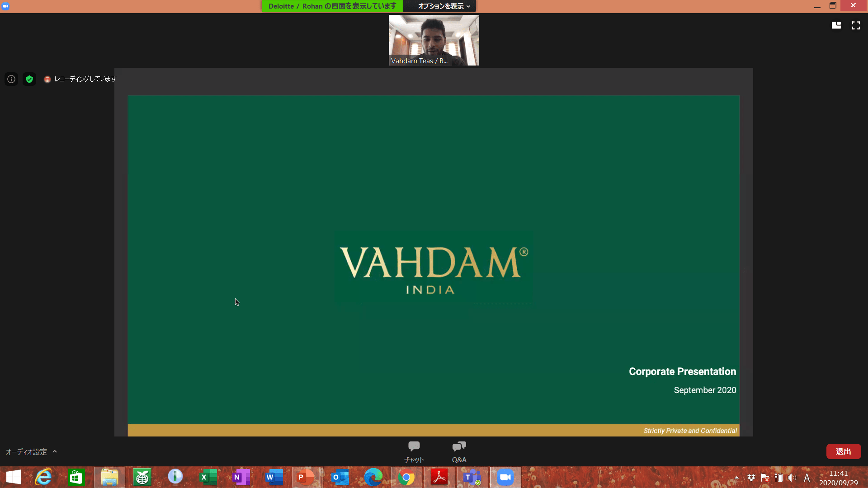Image resolution: width=868 pixels, height=488 pixels.
Task: Click the screen-share notification banner for Deloitte / Rohan
Action: [x=332, y=6]
